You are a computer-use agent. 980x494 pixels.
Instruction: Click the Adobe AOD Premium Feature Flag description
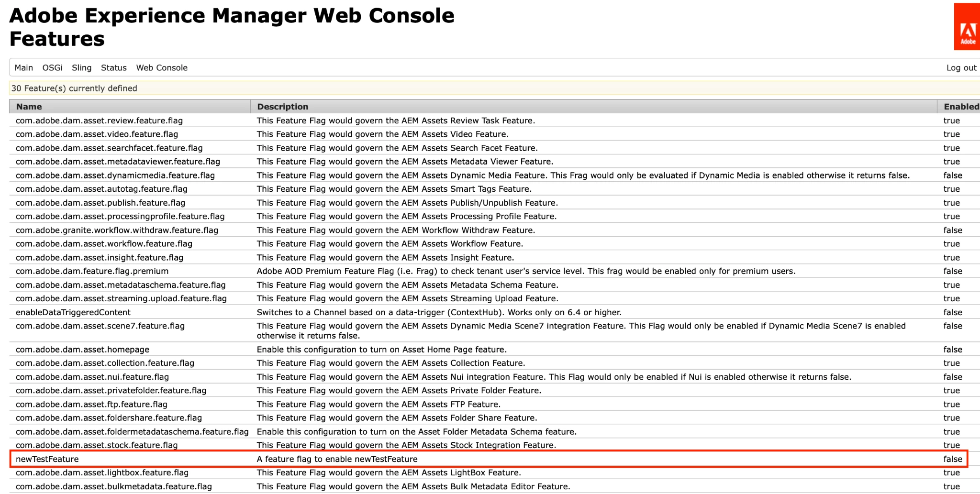point(526,271)
